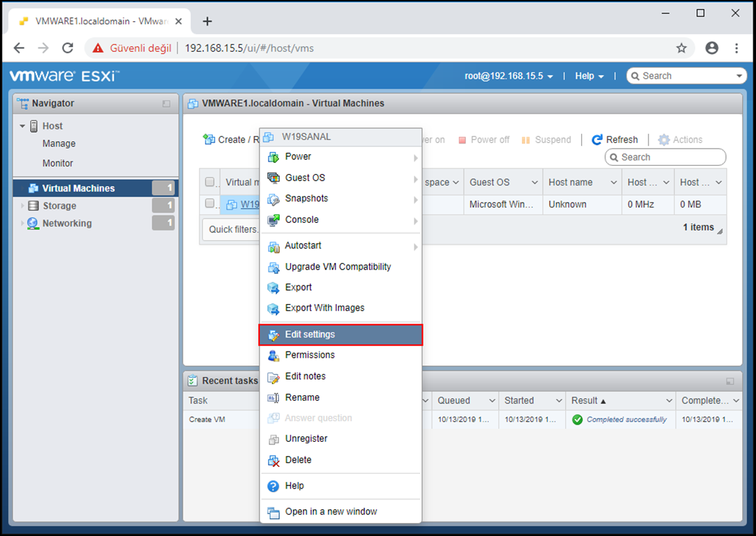
Task: Click the Edit notes icon
Action: pyautogui.click(x=273, y=377)
